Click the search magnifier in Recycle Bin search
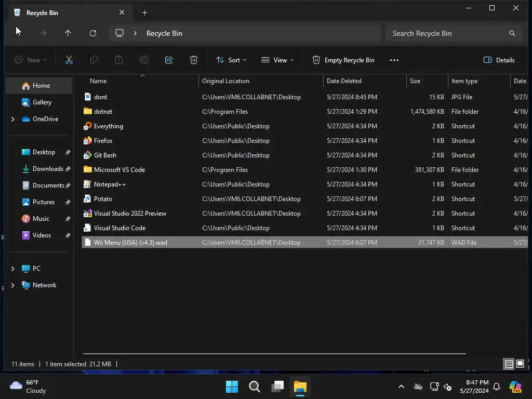This screenshot has width=532, height=399. click(512, 33)
